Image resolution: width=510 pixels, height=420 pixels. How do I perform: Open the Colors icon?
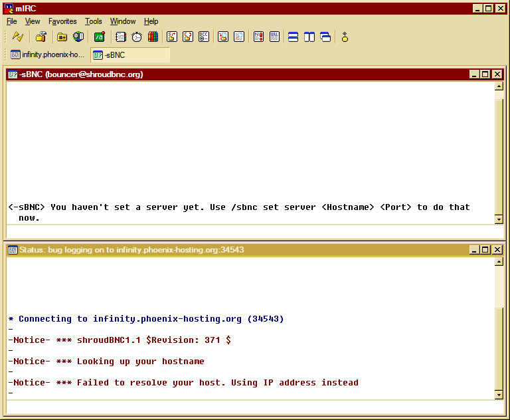click(x=153, y=37)
